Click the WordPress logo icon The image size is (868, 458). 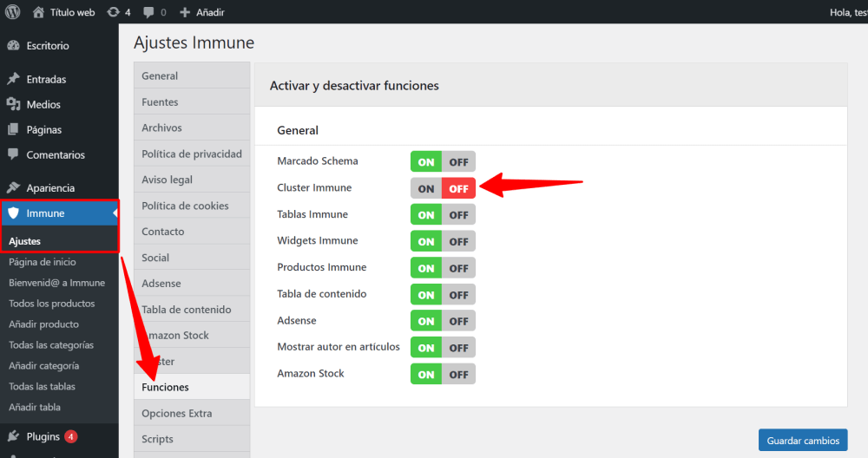click(x=12, y=12)
